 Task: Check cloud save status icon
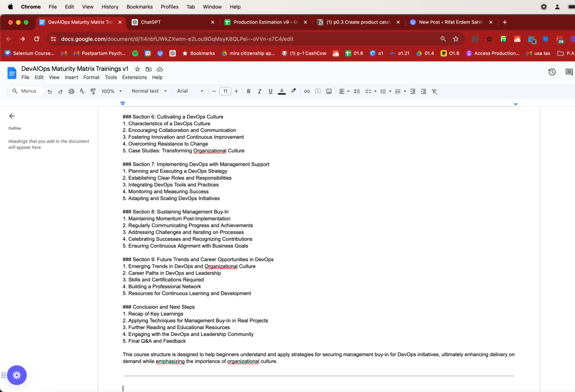click(160, 69)
